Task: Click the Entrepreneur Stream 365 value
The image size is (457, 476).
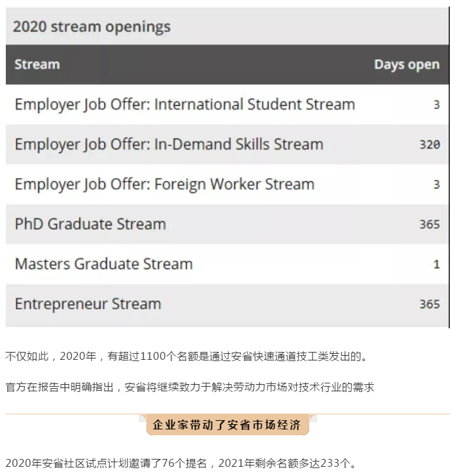Action: point(429,304)
